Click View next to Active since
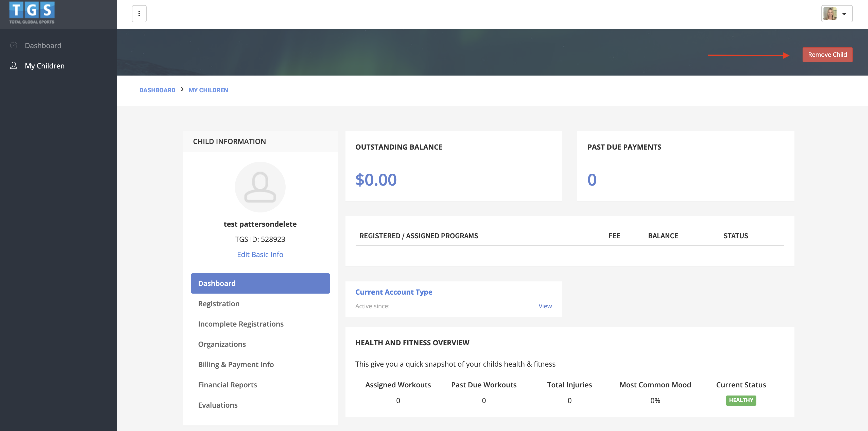This screenshot has height=431, width=868. click(545, 306)
